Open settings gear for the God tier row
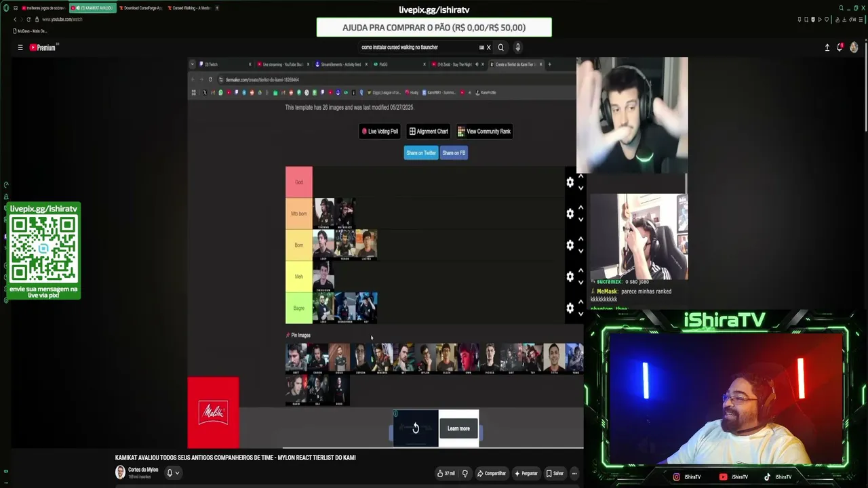868x488 pixels. tap(570, 182)
